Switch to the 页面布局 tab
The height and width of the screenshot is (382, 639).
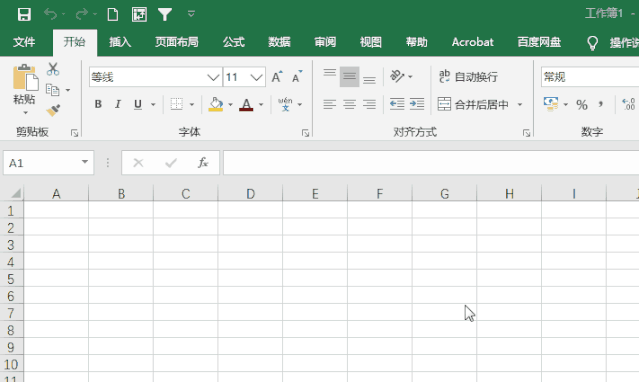pos(176,42)
